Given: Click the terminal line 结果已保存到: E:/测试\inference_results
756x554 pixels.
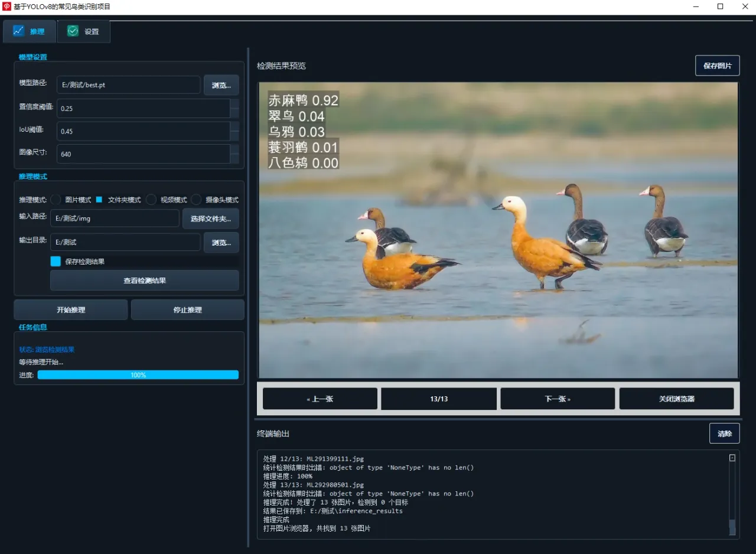Looking at the screenshot, I should tap(333, 511).
